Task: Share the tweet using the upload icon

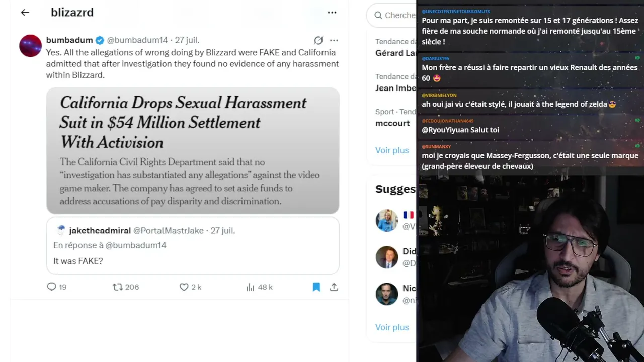Action: pos(334,287)
